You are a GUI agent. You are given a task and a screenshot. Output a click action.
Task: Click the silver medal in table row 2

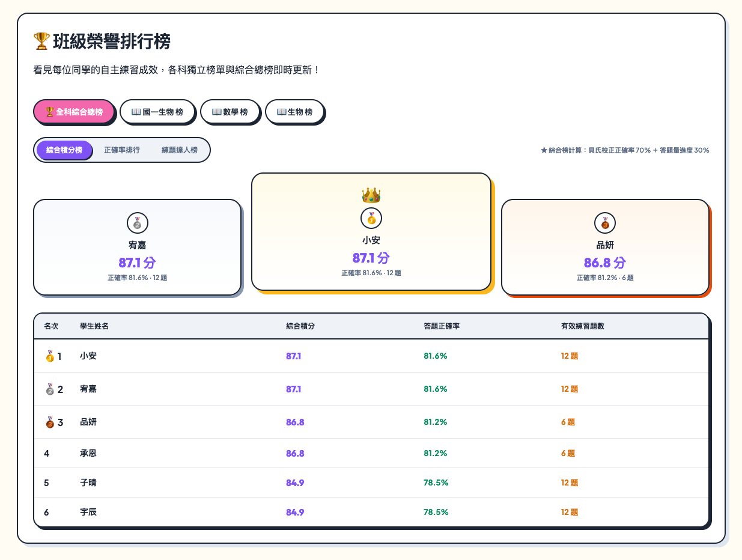click(50, 389)
